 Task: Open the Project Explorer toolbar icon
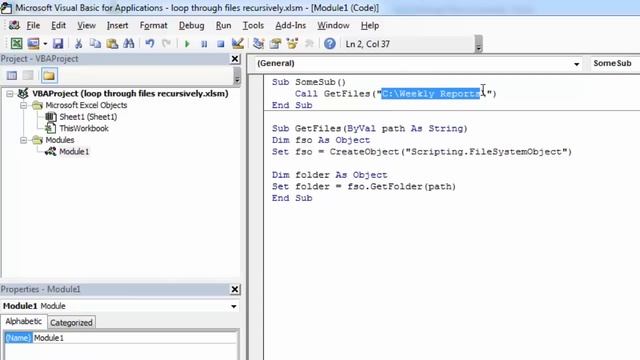[x=258, y=44]
